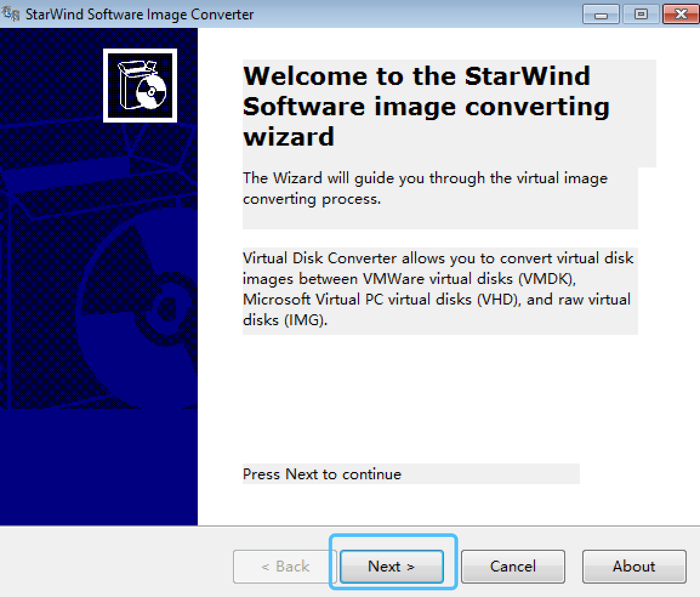
Task: Click the Cancel button
Action: click(x=513, y=566)
